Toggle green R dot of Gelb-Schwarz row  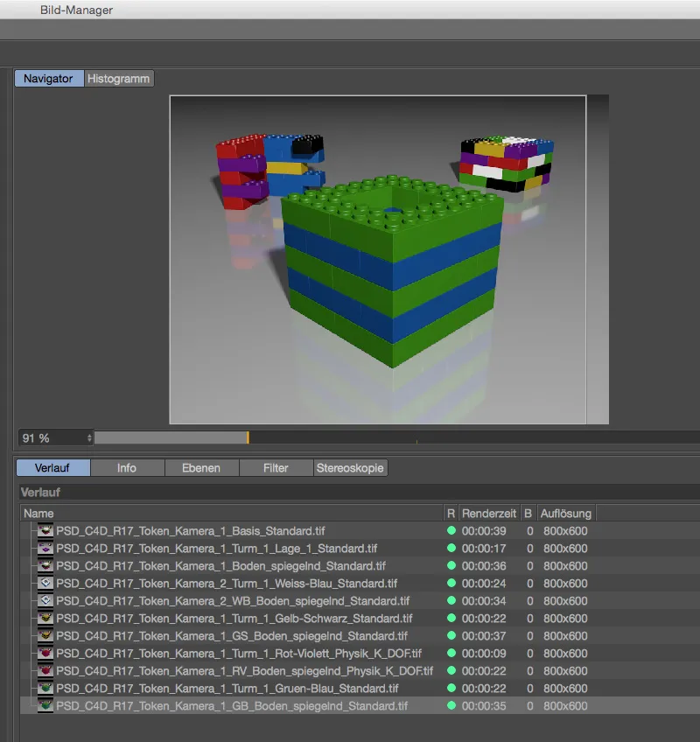pos(451,618)
